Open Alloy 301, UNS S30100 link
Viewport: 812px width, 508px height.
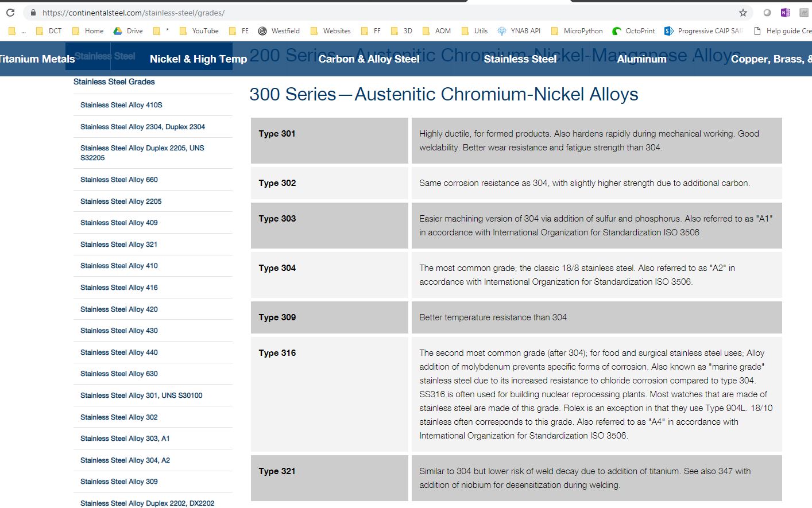141,395
